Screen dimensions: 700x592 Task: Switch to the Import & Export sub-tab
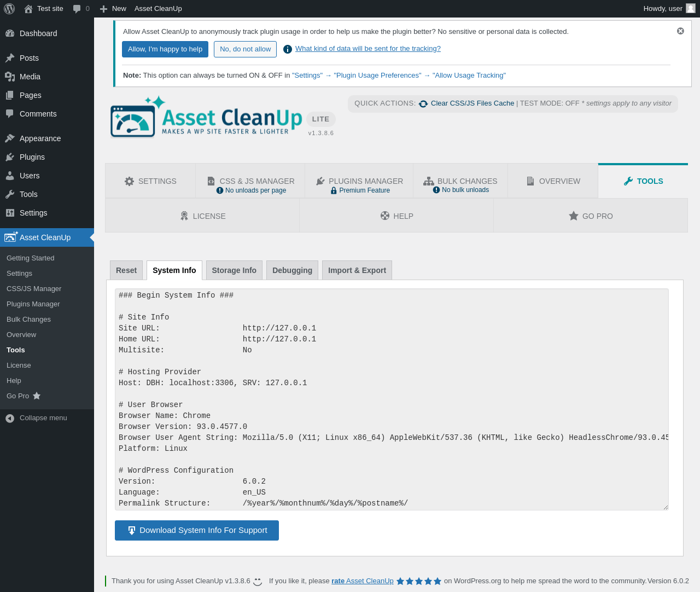click(357, 270)
